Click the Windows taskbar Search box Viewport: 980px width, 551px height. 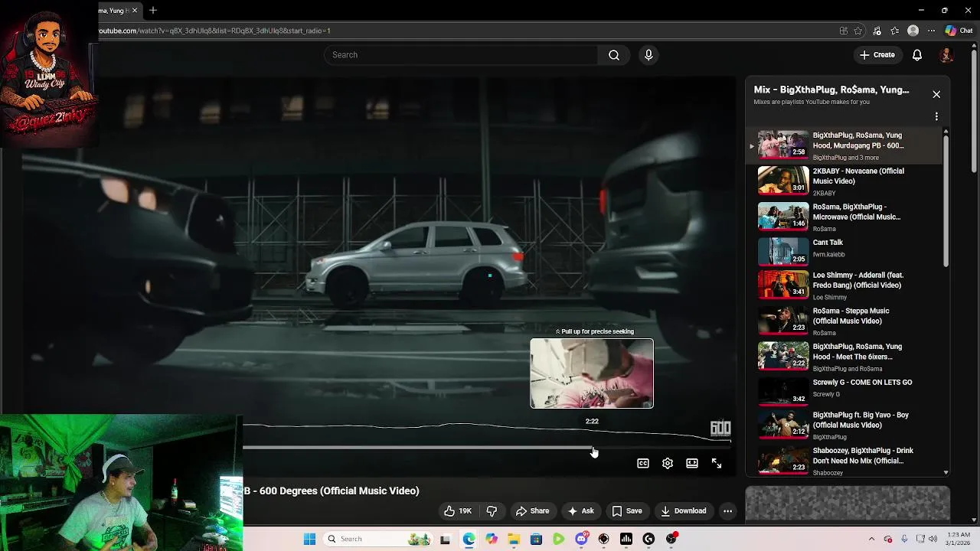[378, 539]
